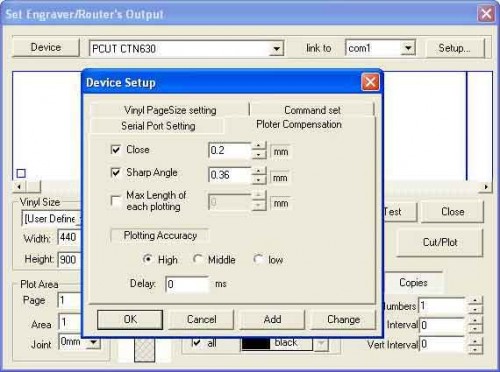Click the black color swatch
500x372 pixels.
click(256, 343)
